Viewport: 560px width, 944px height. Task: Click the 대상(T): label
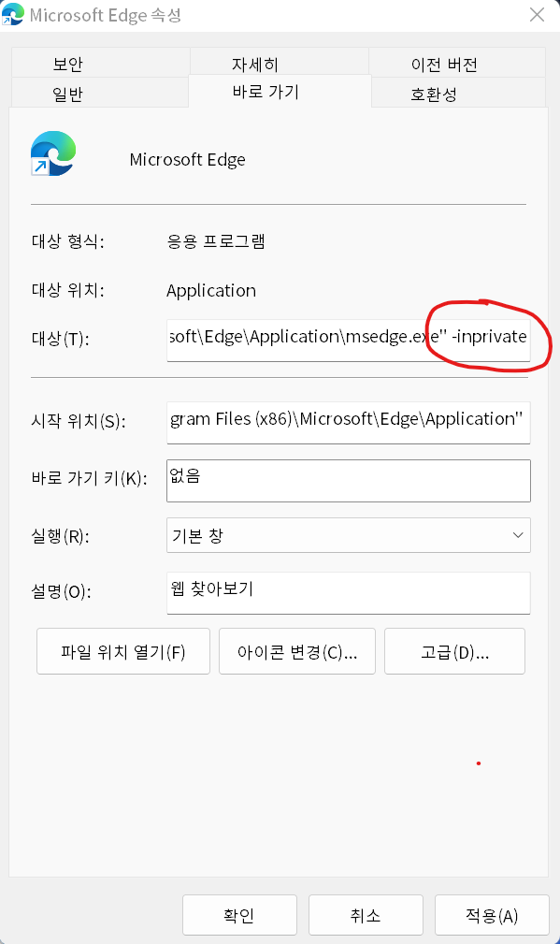pos(60,339)
